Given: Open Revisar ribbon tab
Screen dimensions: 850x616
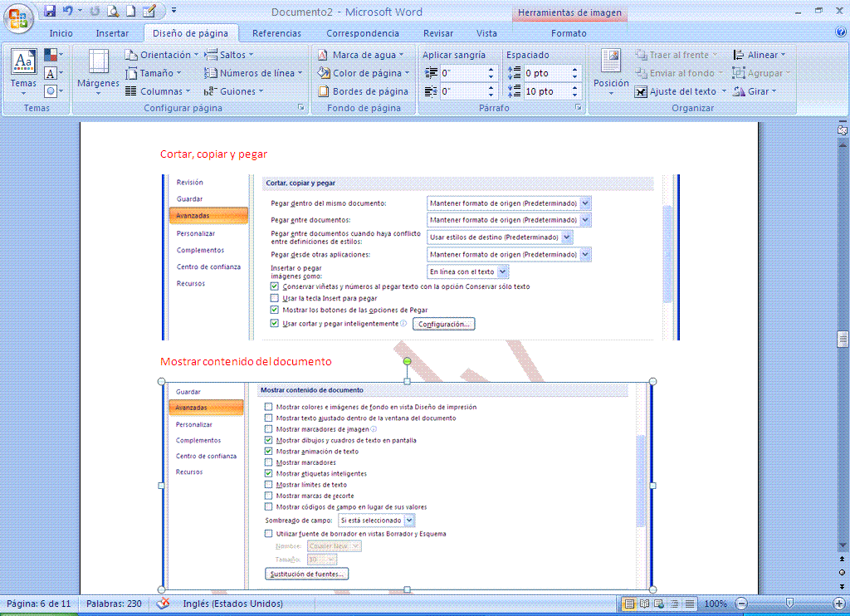Looking at the screenshot, I should pos(438,33).
